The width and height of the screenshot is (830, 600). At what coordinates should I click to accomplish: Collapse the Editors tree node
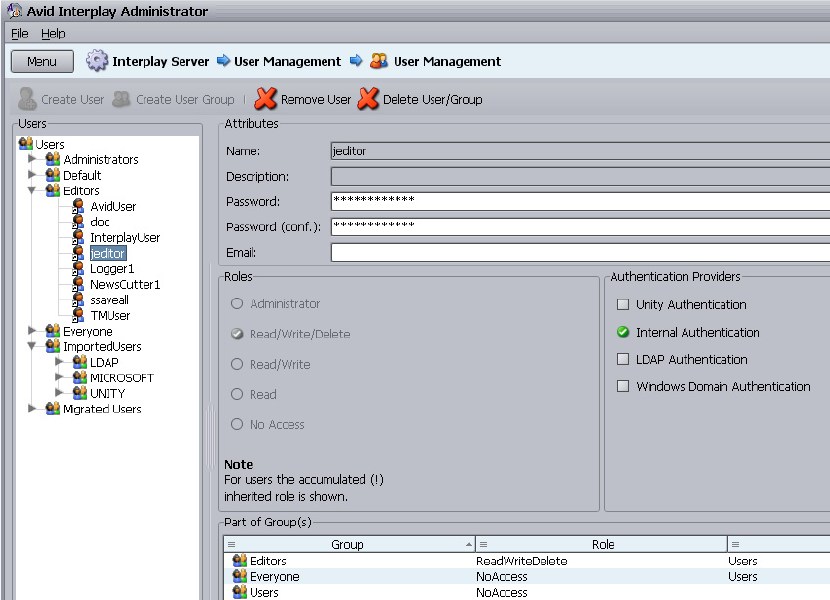point(32,190)
